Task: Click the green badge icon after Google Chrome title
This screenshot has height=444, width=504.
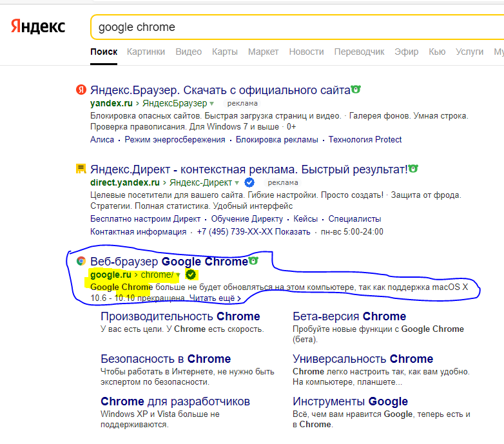Action: coord(253,260)
